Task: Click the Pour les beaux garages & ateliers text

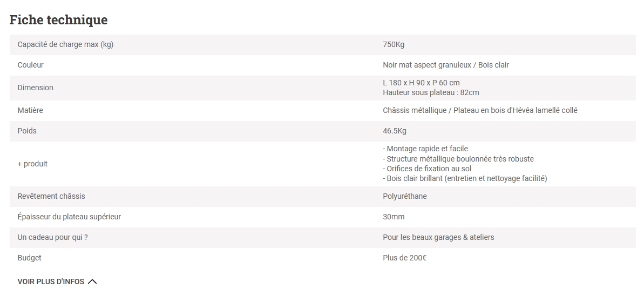Action: pos(438,237)
